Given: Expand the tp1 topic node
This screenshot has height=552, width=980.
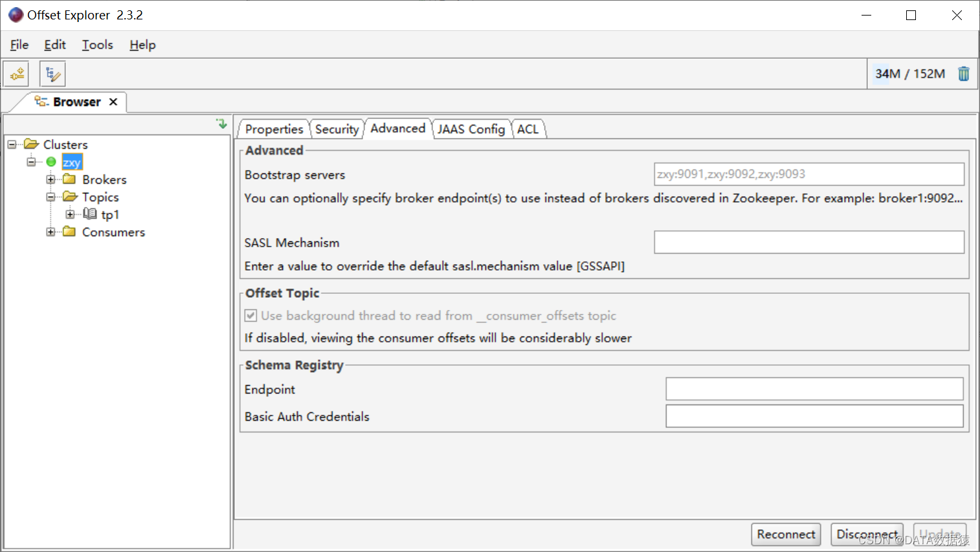Looking at the screenshot, I should 70,214.
